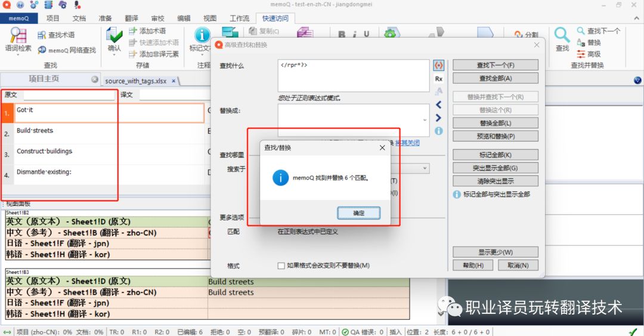
Task: Click the 替换 icon in the ribbon
Action: click(x=581, y=42)
